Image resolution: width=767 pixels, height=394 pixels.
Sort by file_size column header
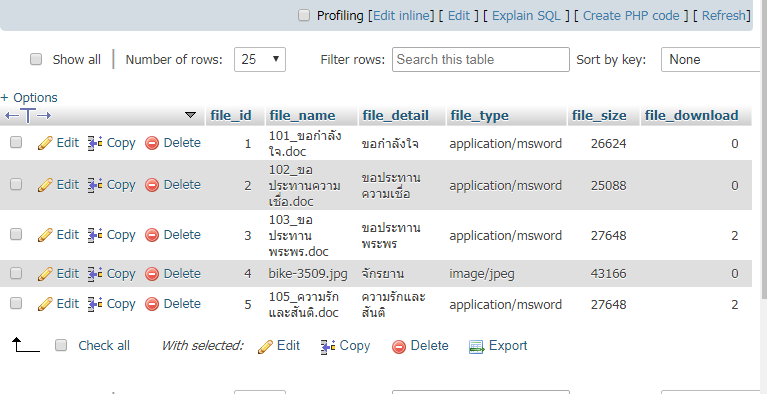tap(599, 116)
